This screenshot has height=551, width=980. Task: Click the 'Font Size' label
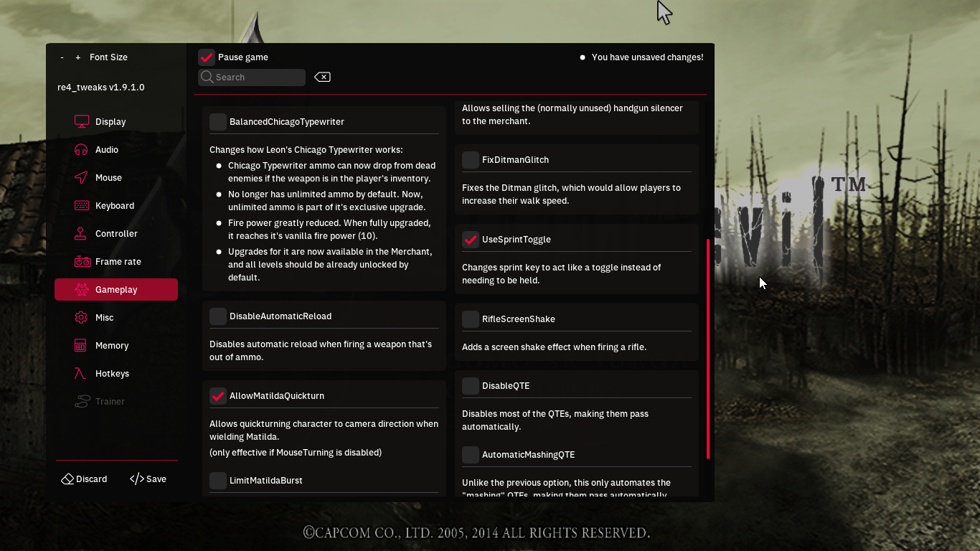point(108,57)
